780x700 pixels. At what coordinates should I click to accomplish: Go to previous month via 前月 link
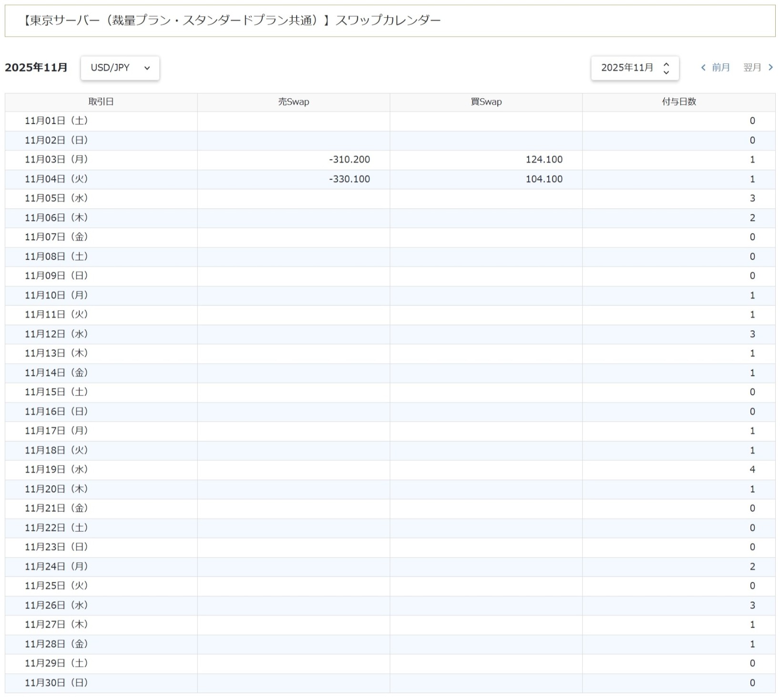click(716, 68)
